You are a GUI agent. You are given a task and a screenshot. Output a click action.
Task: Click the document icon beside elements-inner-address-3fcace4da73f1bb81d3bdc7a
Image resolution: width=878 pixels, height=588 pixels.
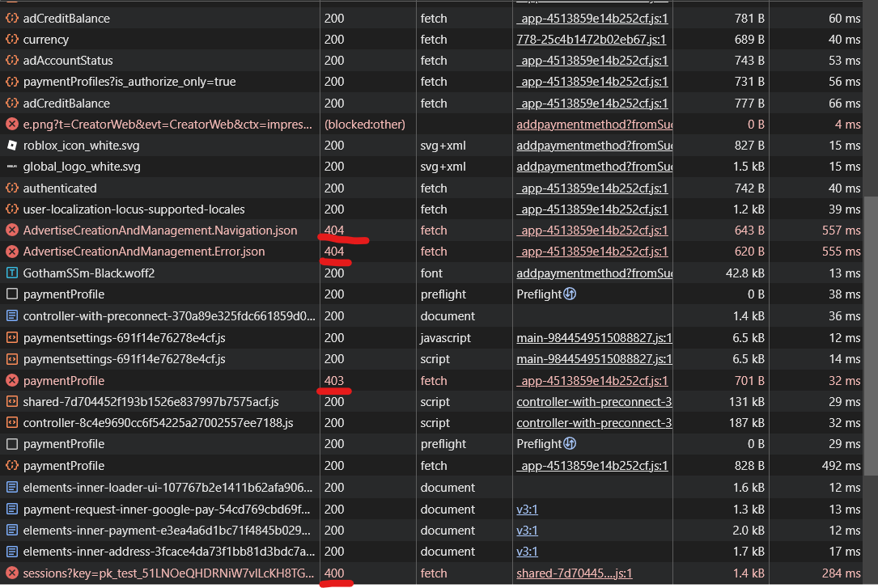click(12, 552)
